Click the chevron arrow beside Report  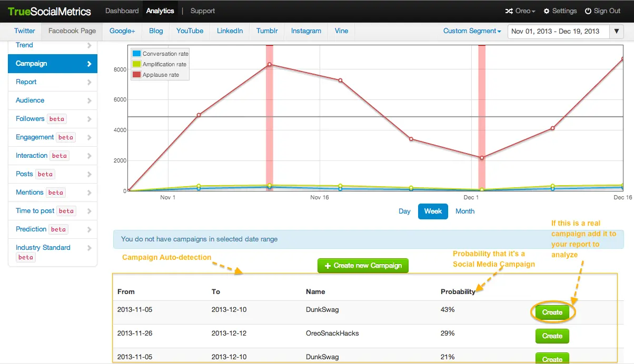(x=89, y=82)
